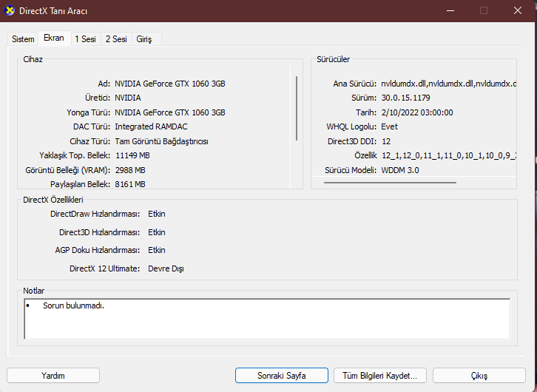
Task: Click the Sürücüler panel horizontal scrollbar
Action: tap(390, 183)
